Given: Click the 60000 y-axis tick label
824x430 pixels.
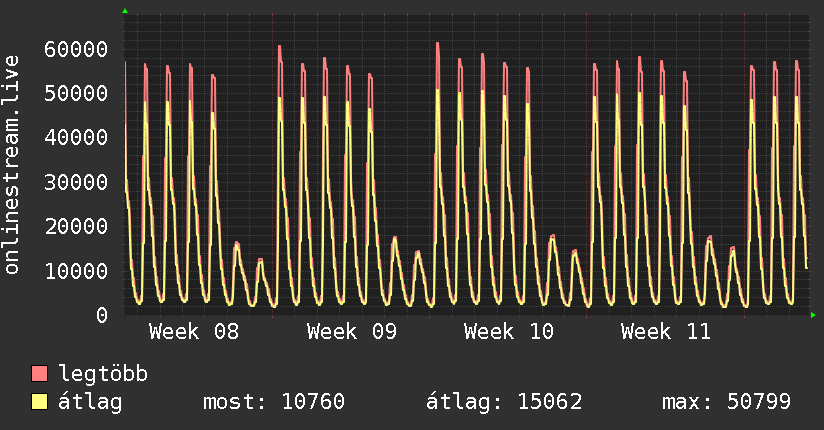Looking at the screenshot, I should tap(76, 49).
